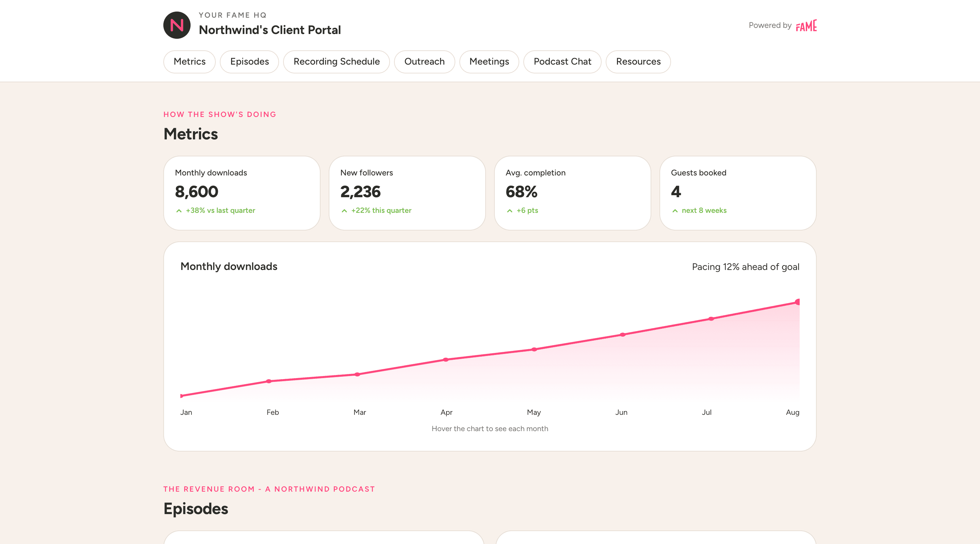The height and width of the screenshot is (544, 980).
Task: Select the New followers 2,236 card
Action: click(407, 193)
